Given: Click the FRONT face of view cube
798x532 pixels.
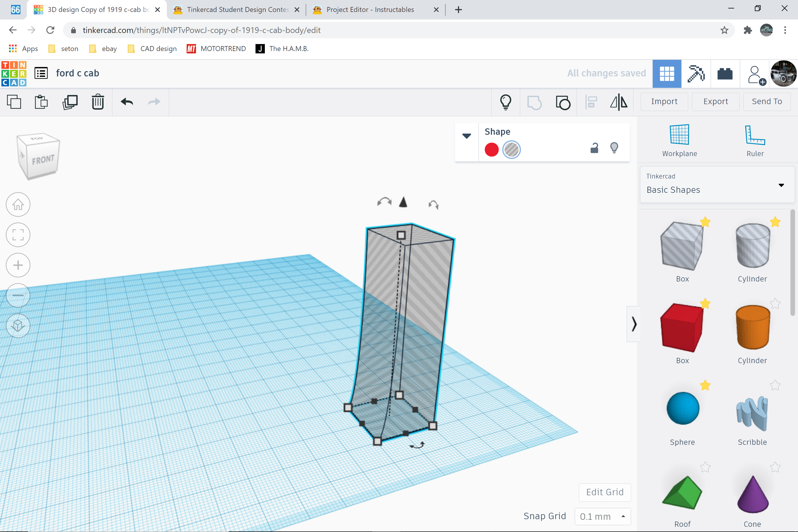Looking at the screenshot, I should (x=43, y=160).
